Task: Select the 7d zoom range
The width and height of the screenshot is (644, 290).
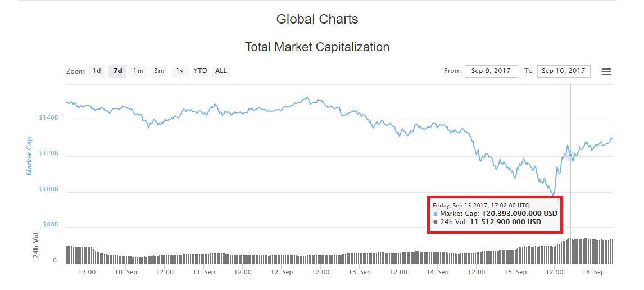Action: tap(117, 71)
